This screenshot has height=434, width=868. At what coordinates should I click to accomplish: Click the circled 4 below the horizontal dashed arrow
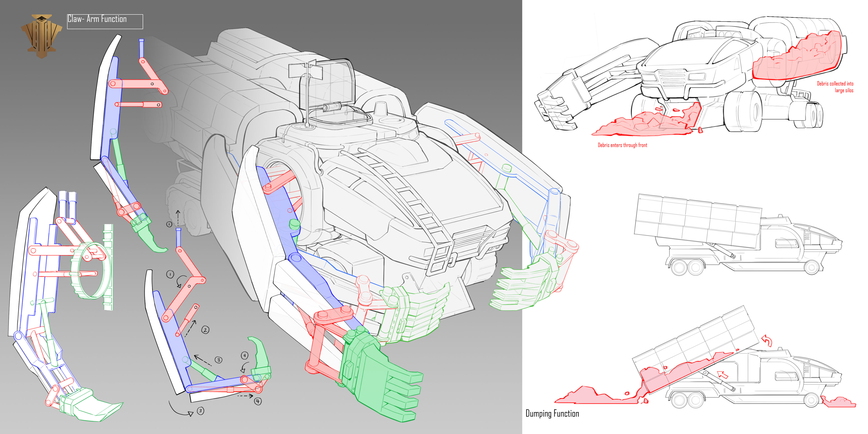point(258,401)
